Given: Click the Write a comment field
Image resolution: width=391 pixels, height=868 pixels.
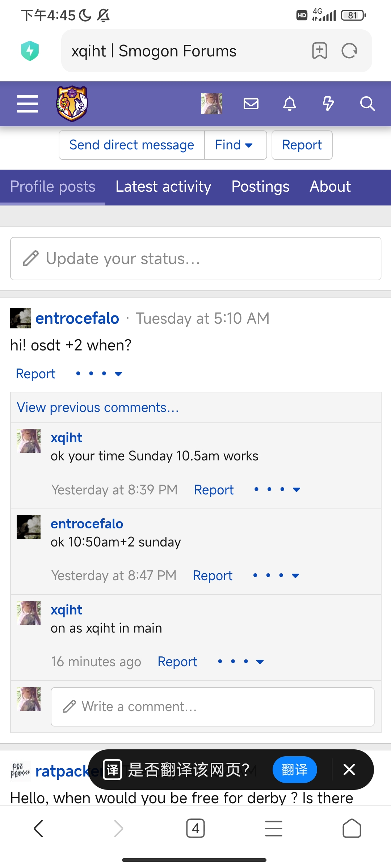Looking at the screenshot, I should (213, 707).
